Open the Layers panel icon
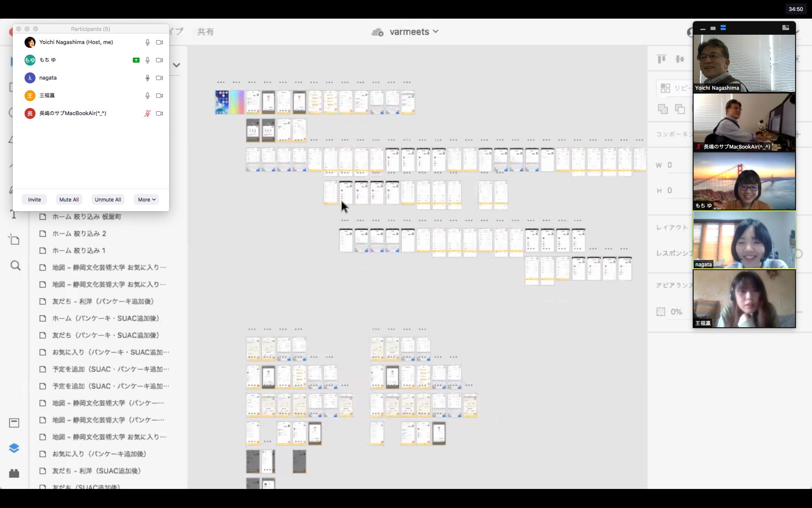 coord(14,448)
